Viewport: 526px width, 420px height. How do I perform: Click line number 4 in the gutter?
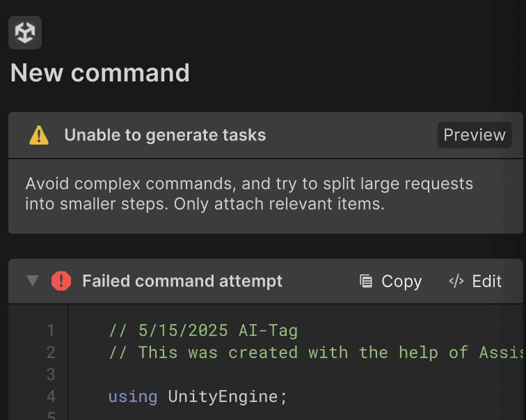point(50,397)
